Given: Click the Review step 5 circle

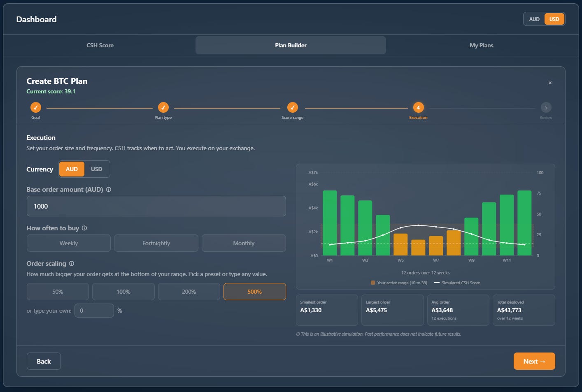Looking at the screenshot, I should point(546,108).
